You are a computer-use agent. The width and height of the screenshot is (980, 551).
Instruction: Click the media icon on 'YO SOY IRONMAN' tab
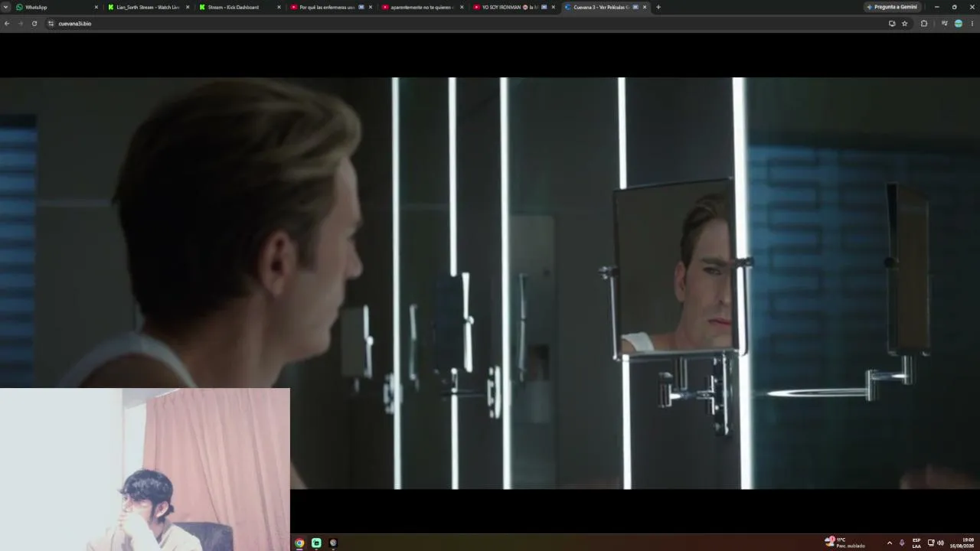point(544,7)
